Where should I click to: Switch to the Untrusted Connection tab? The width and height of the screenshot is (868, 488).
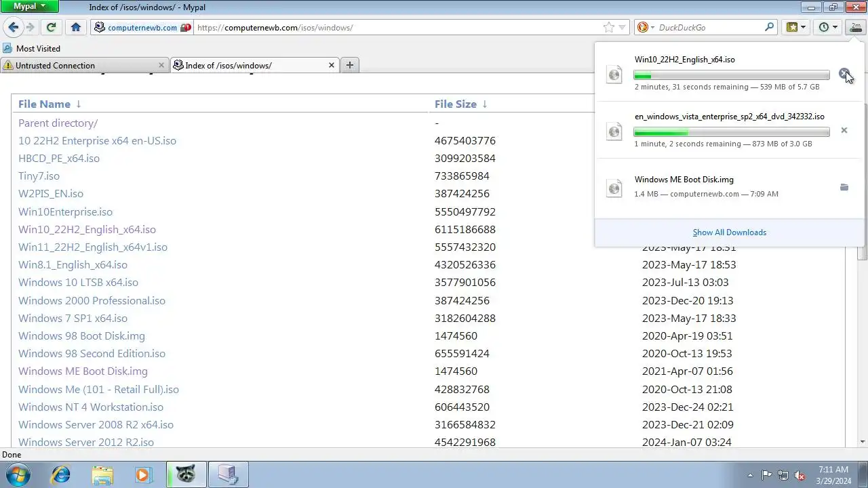click(83, 66)
